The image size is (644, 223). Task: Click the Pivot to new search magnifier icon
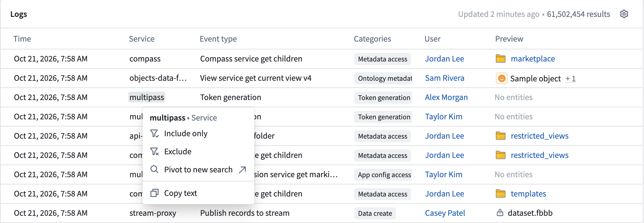(155, 169)
